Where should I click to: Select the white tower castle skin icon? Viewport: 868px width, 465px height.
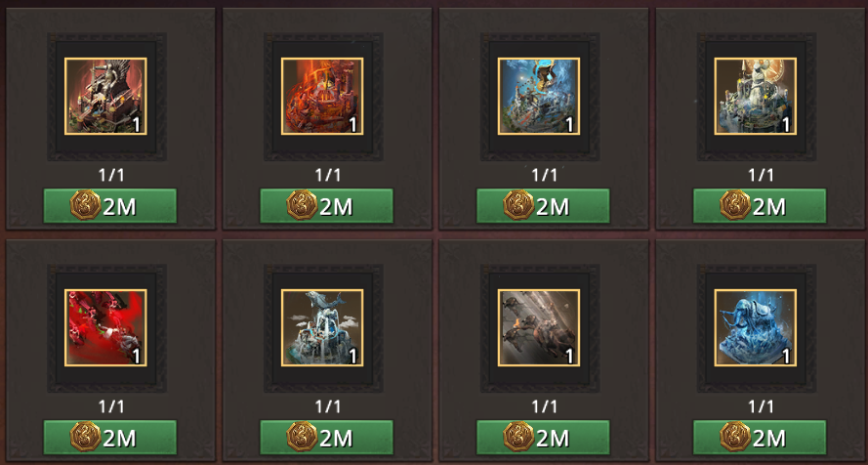point(756,97)
